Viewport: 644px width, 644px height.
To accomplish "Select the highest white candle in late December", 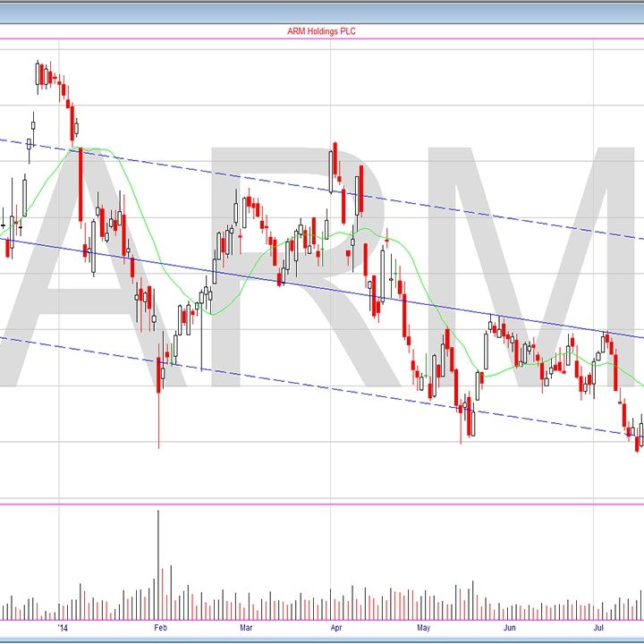I will (37, 73).
